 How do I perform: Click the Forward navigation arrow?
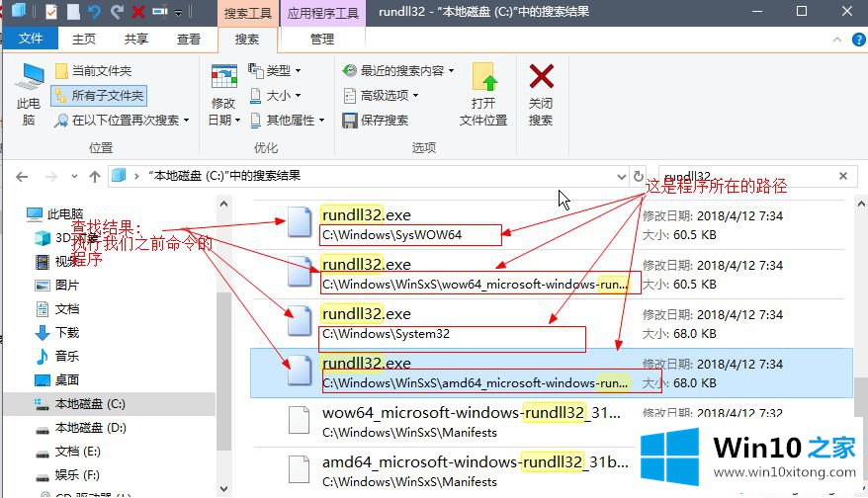pyautogui.click(x=51, y=177)
